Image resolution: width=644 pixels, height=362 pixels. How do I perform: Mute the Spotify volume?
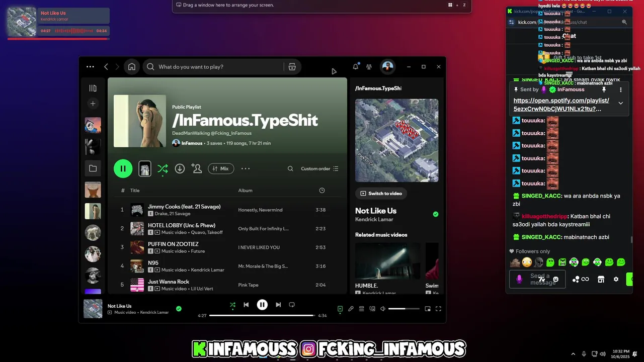click(x=383, y=309)
